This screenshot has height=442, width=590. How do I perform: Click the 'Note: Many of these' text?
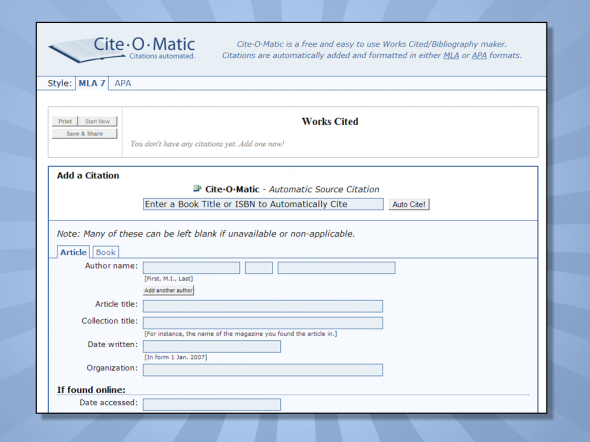pos(206,234)
